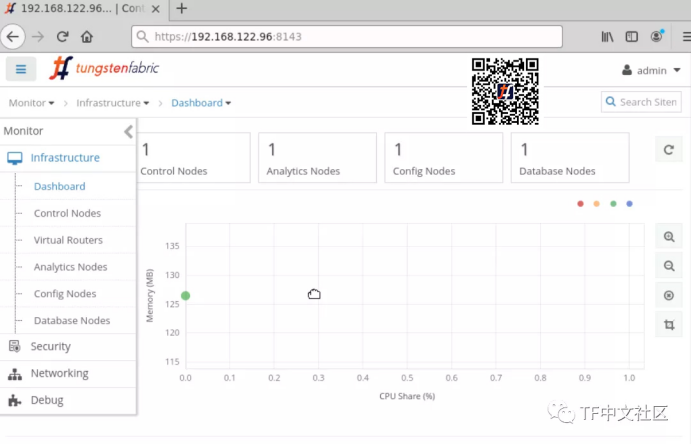Close the 192.168.122.96 browser tab

tap(156, 9)
